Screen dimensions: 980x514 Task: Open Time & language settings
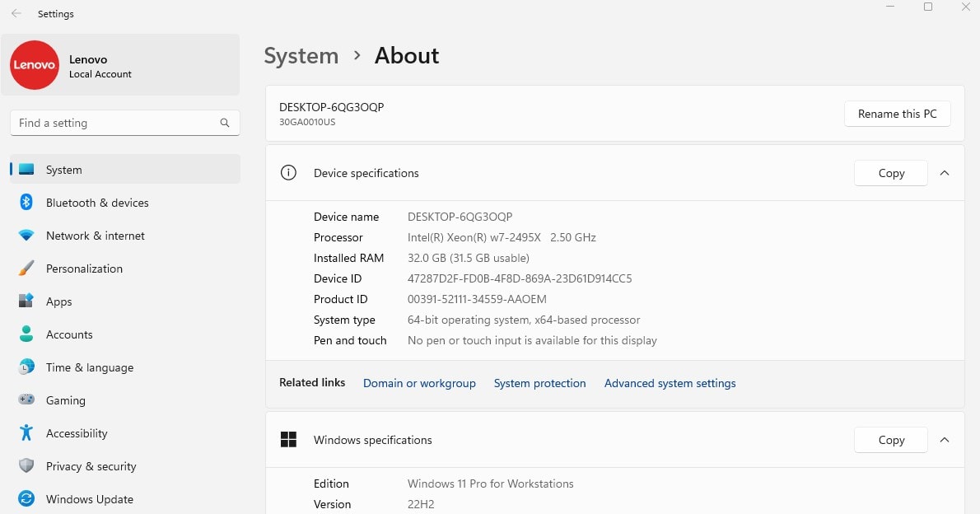90,367
